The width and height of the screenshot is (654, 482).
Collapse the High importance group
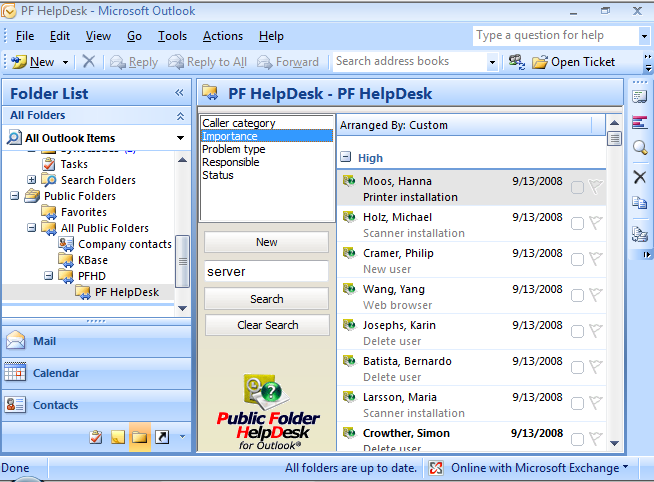(x=345, y=157)
